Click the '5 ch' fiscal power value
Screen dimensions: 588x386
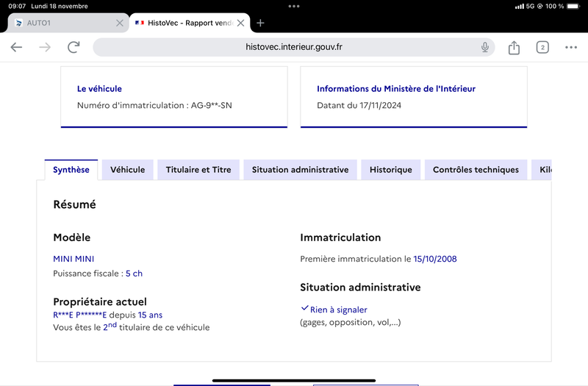coord(134,274)
